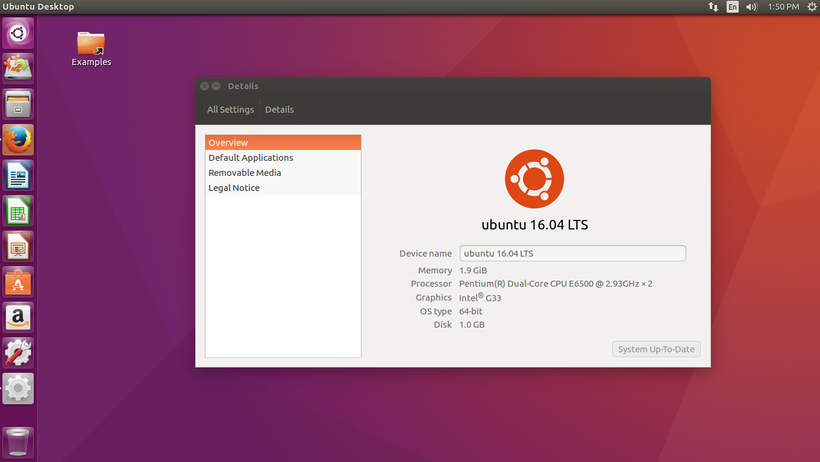This screenshot has width=820, height=462.
Task: Click the OS type value 64-bit
Action: (471, 311)
